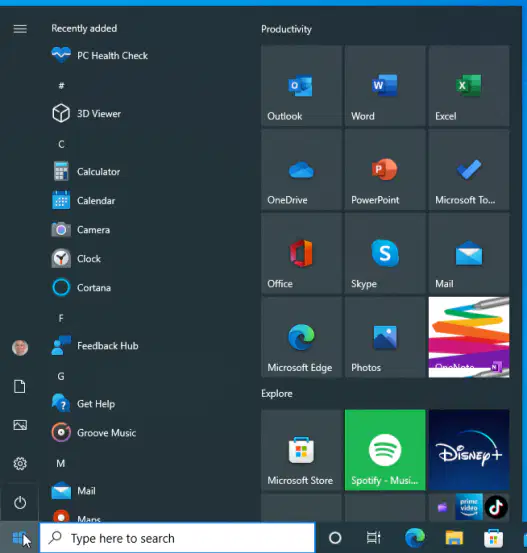Jump via the 'C' letter header
The image size is (527, 553).
[x=61, y=144]
